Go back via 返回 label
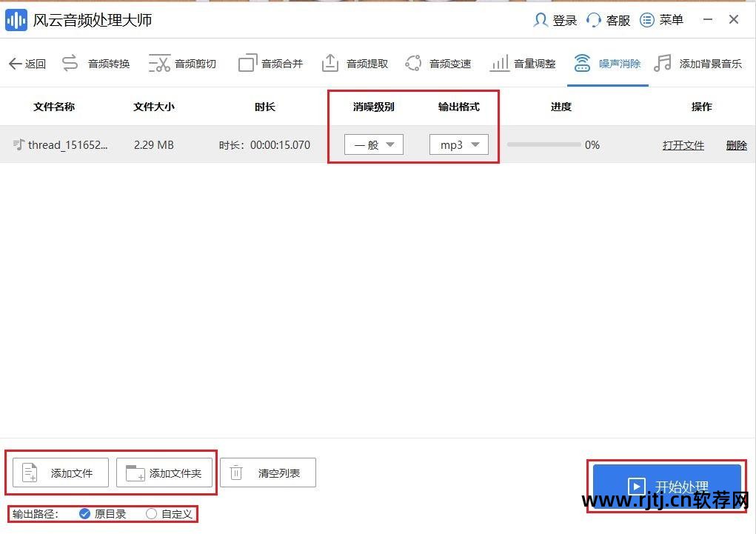This screenshot has width=756, height=534. [36, 64]
